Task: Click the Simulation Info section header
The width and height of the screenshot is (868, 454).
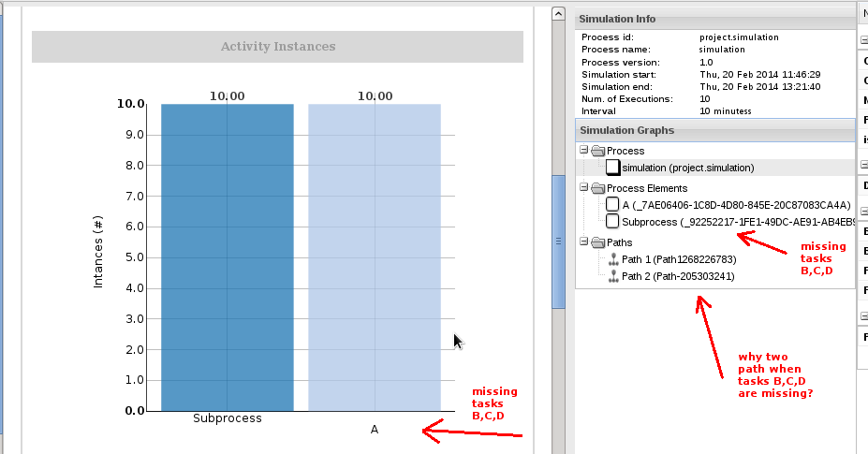Action: click(x=715, y=19)
